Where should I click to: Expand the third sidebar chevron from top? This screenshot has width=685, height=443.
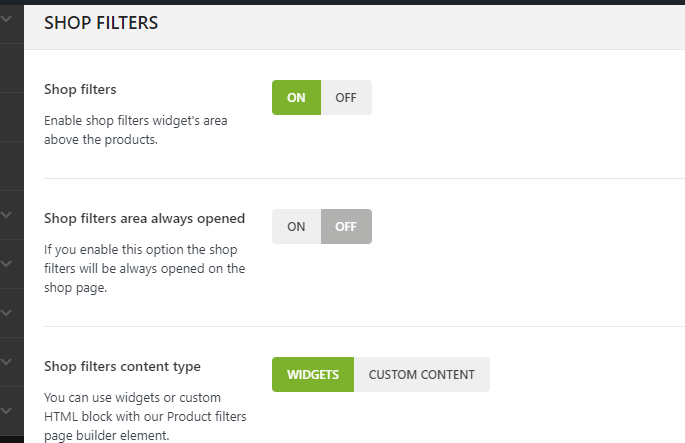(7, 264)
